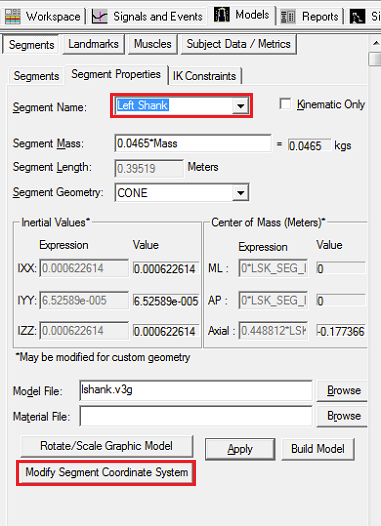Open Subject Data / Metrics tab

click(x=238, y=44)
